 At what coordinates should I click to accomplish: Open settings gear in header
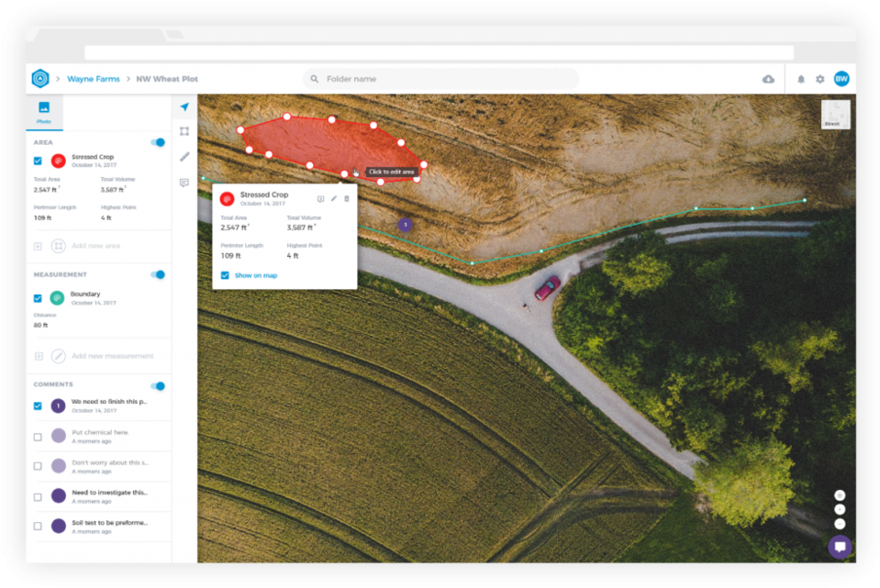(820, 80)
